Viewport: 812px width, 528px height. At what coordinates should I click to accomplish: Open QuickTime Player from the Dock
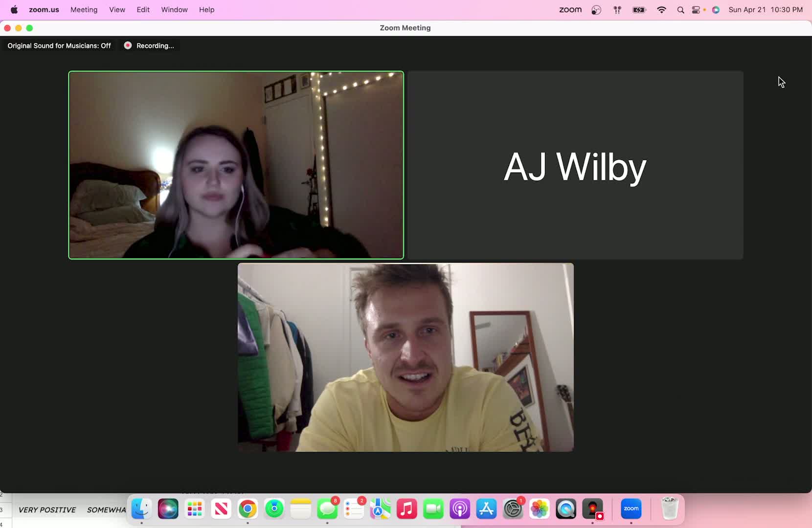(566, 509)
